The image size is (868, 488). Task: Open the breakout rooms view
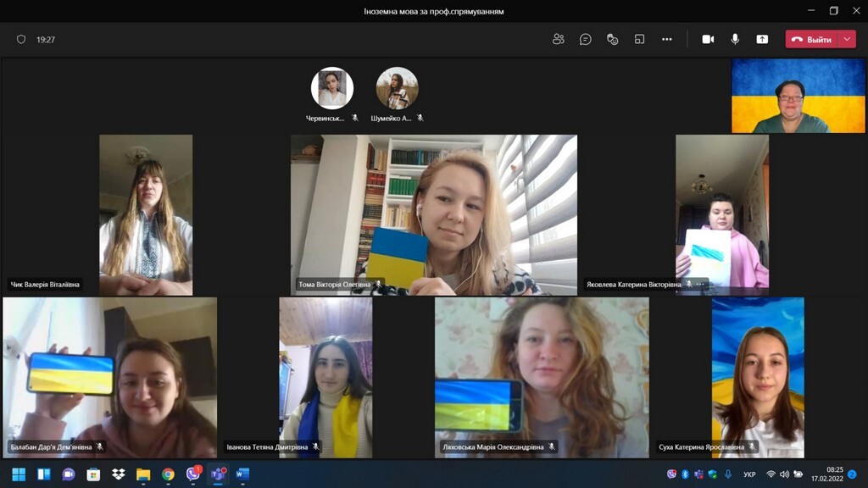[x=639, y=39]
